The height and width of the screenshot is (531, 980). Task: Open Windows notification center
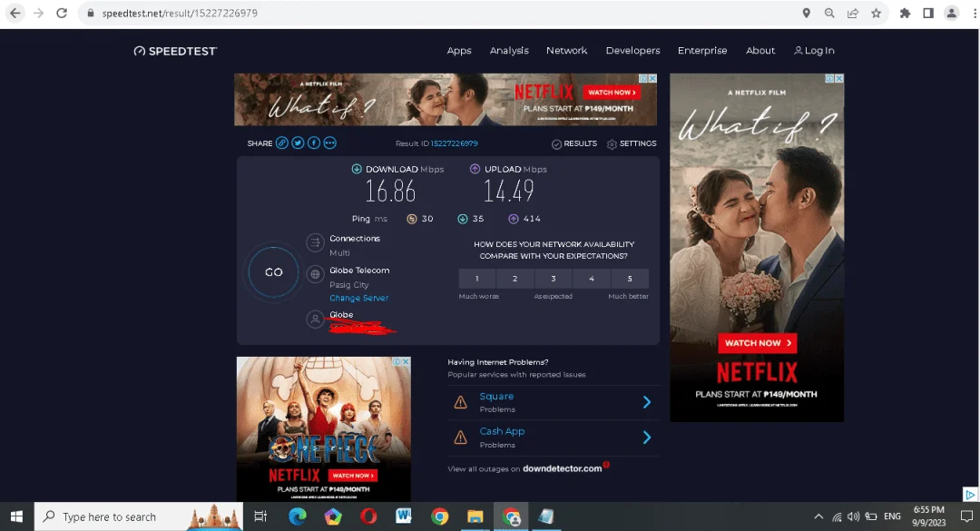[x=967, y=516]
